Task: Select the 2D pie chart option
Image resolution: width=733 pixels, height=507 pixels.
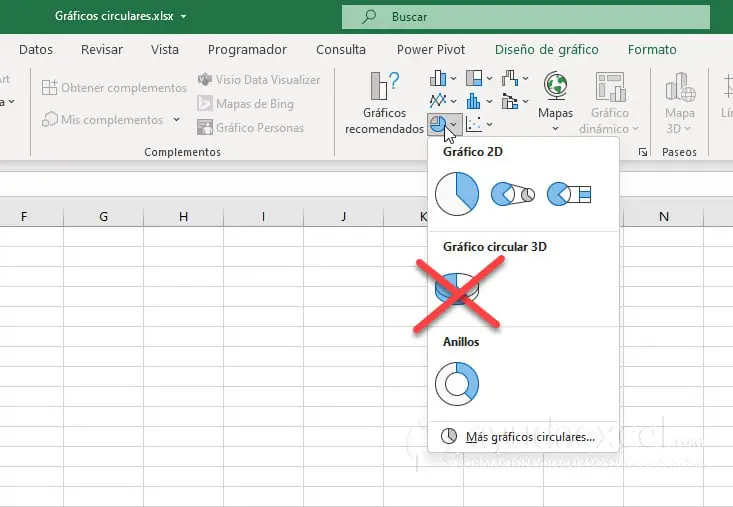Action: point(457,193)
